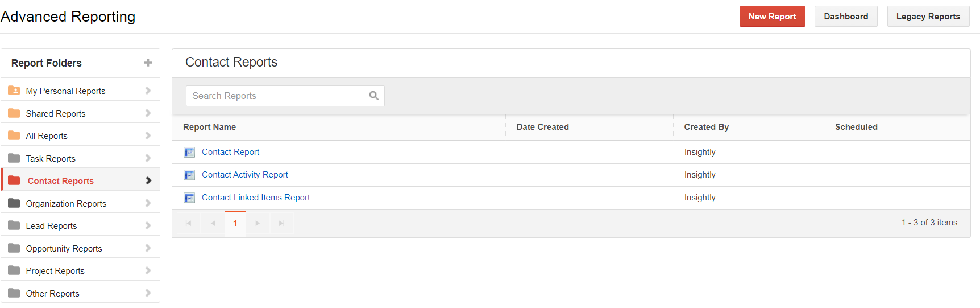980x308 pixels.
Task: Expand the Shared Reports chevron
Action: (x=148, y=113)
